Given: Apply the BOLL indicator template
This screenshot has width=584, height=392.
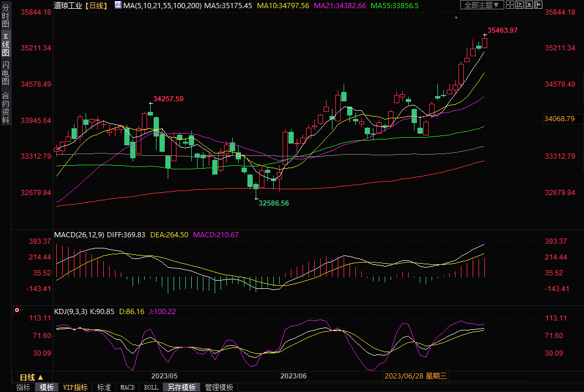Looking at the screenshot, I should tap(151, 387).
